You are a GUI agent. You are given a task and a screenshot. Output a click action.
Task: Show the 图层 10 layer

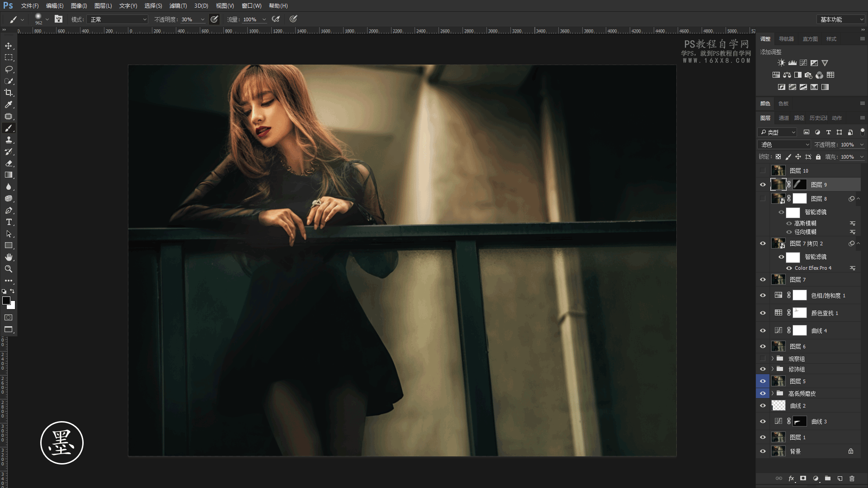[x=763, y=171]
